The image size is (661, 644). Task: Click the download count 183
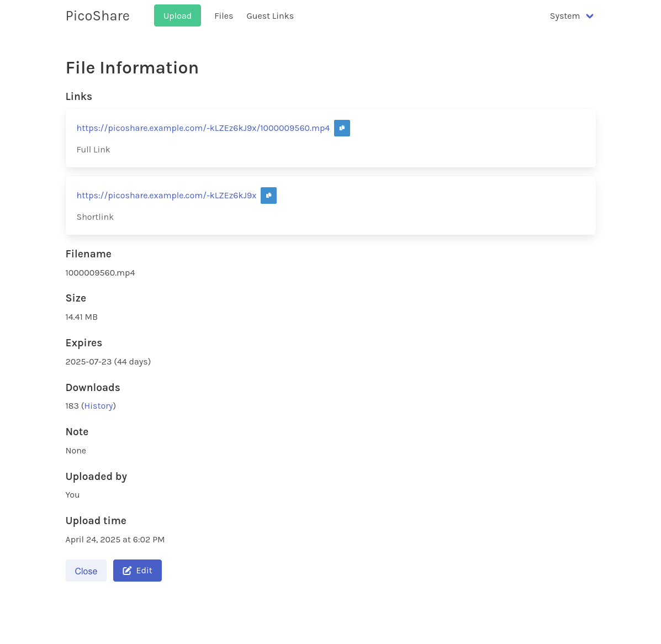tap(72, 406)
